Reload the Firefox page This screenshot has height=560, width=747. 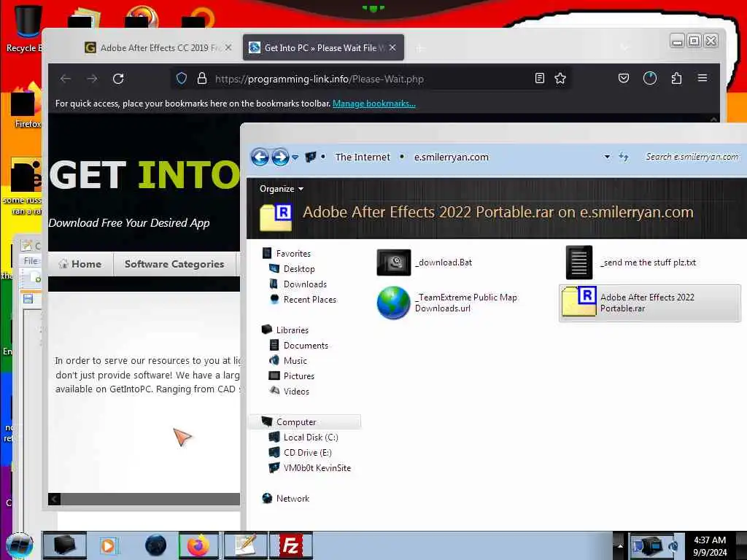(x=118, y=79)
